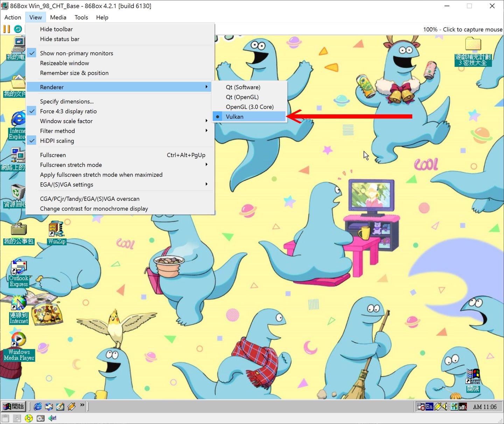The height and width of the screenshot is (424, 504).
Task: Click the Task Scheduler tray icon
Action: click(421, 407)
